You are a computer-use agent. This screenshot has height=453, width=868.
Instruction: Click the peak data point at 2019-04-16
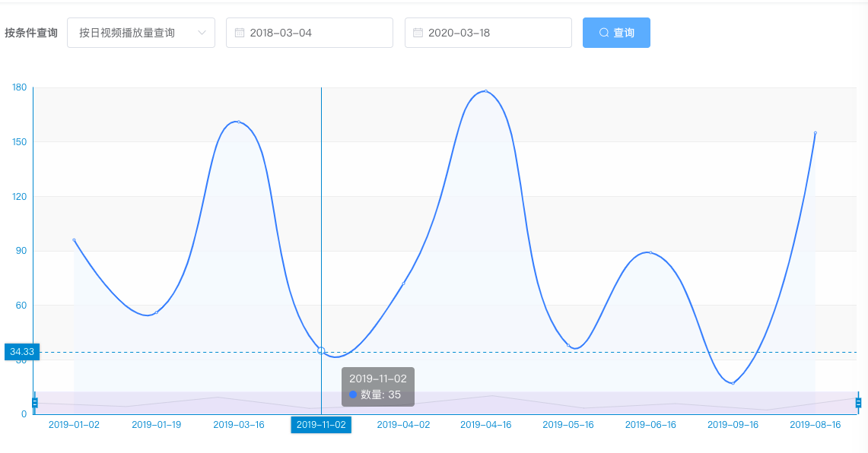pyautogui.click(x=486, y=91)
